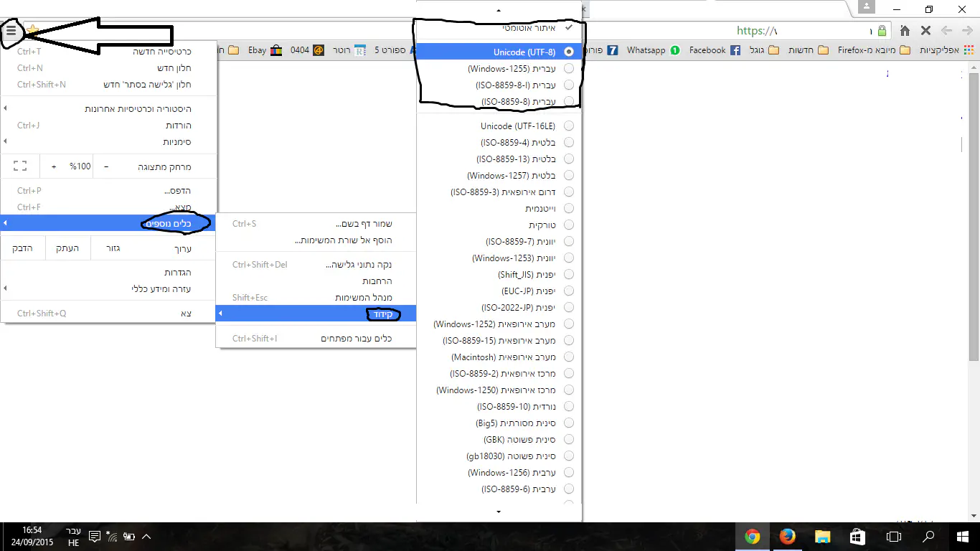The image size is (980, 551).
Task: Launch Firefox from the Windows taskbar
Action: [787, 537]
